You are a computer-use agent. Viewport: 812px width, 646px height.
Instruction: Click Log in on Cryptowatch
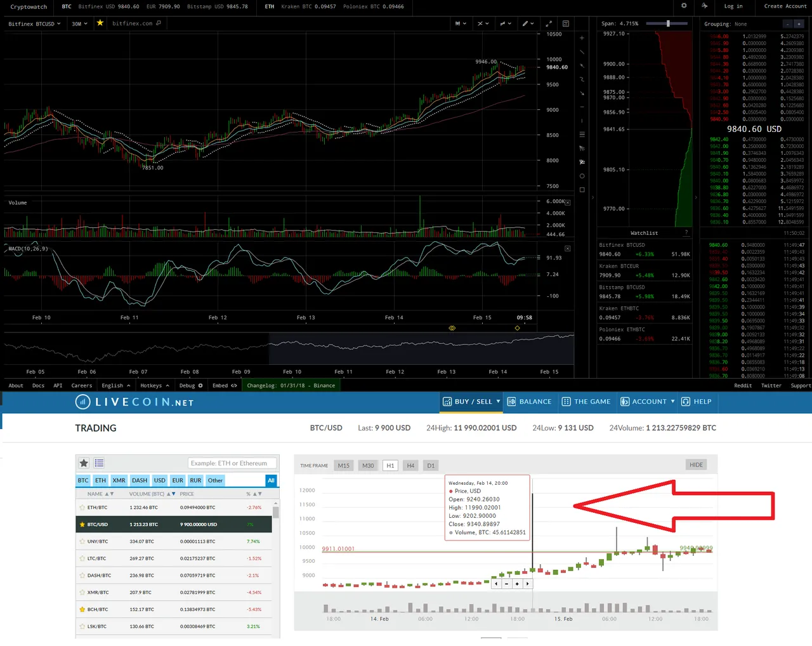[x=733, y=6]
